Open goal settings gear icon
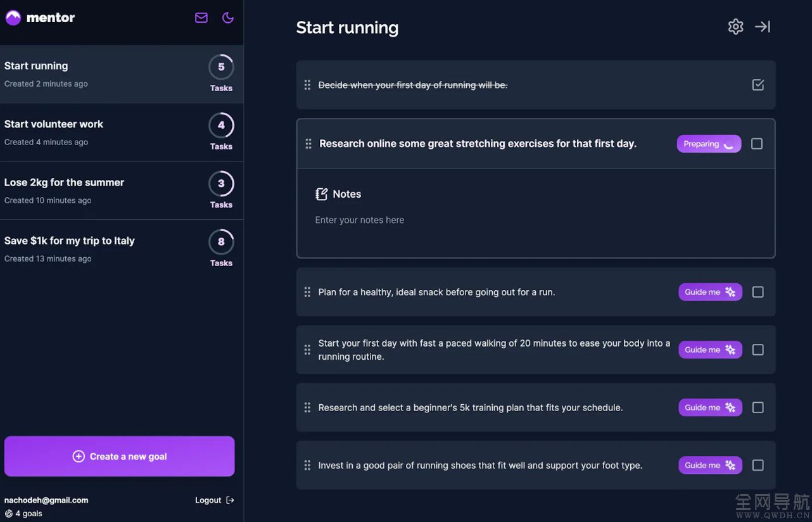This screenshot has height=522, width=812. pyautogui.click(x=735, y=27)
